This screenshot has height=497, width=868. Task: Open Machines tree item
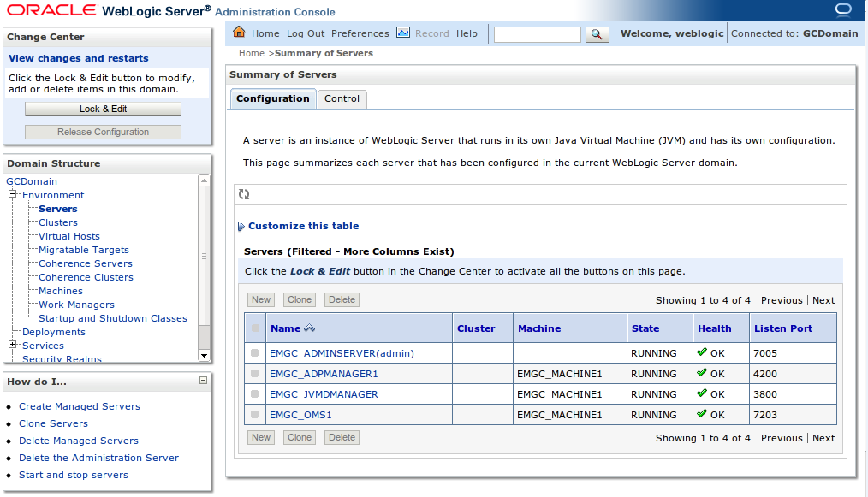(x=60, y=291)
